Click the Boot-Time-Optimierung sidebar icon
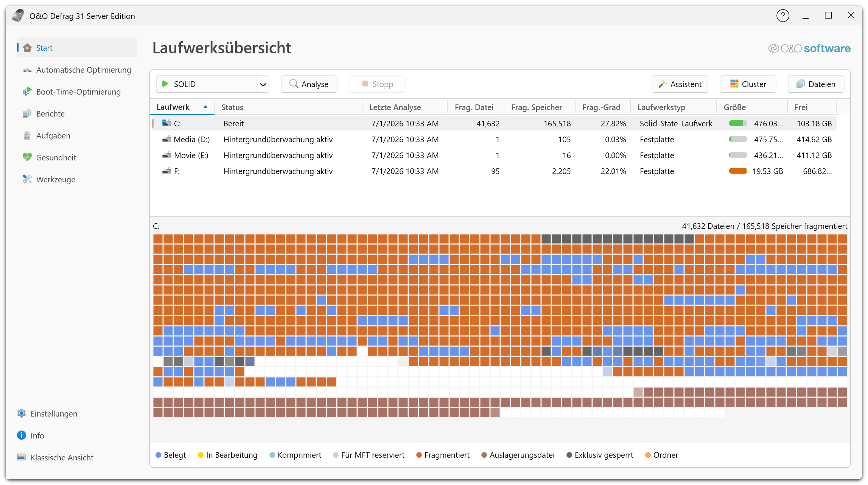 [x=27, y=92]
